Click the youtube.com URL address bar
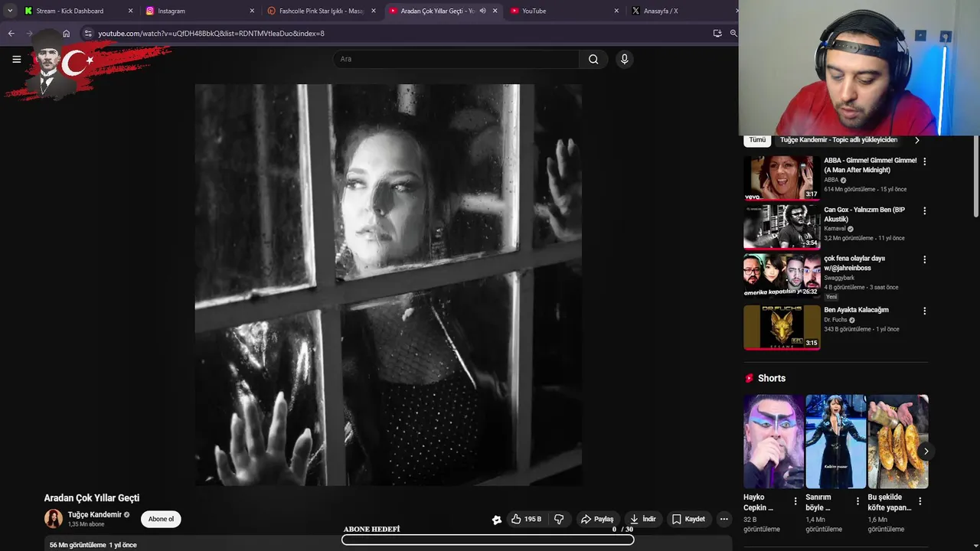The width and height of the screenshot is (980, 551). coord(211,34)
